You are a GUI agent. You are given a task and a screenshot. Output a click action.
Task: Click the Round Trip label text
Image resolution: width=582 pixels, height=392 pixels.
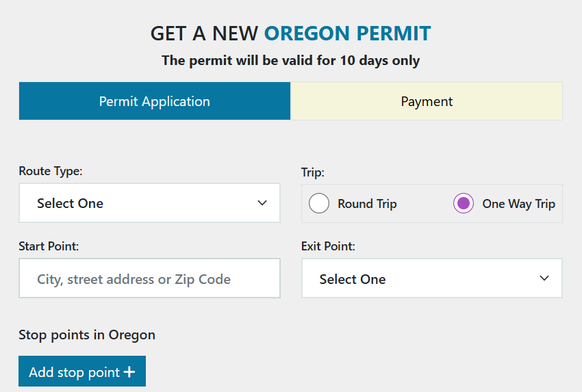pyautogui.click(x=367, y=204)
